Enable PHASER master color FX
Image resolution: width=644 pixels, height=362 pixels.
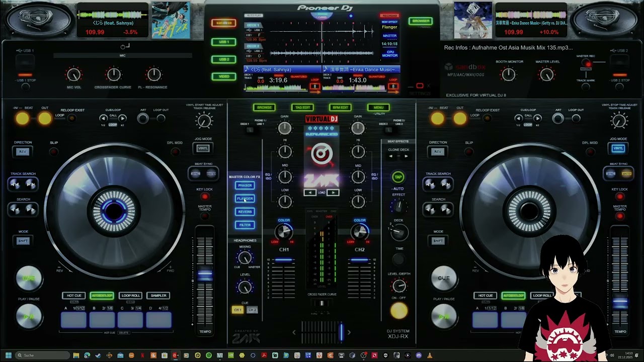pyautogui.click(x=245, y=186)
